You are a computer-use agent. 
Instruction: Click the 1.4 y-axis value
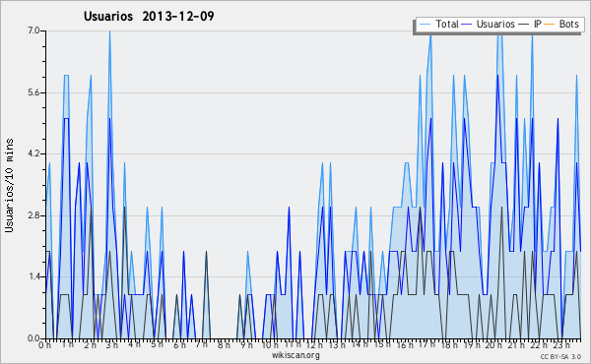(33, 276)
